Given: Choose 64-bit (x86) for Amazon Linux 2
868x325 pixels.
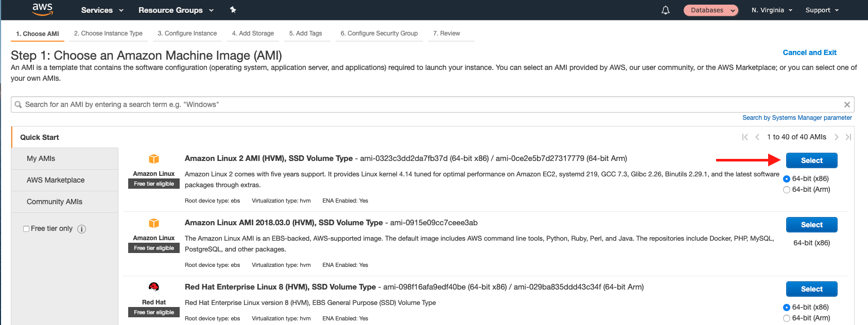Looking at the screenshot, I should 787,179.
